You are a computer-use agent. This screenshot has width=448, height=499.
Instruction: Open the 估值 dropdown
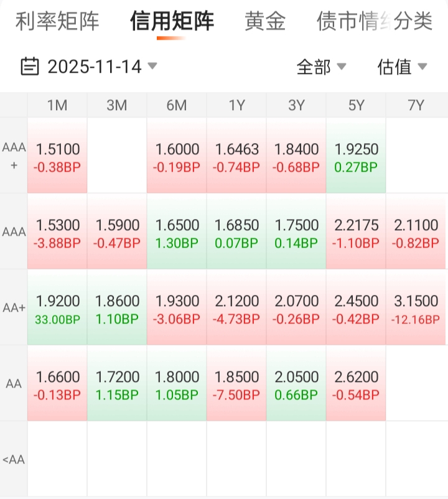click(x=402, y=67)
